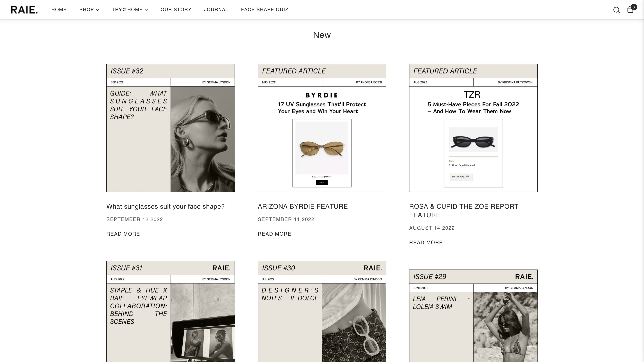The height and width of the screenshot is (362, 644).
Task: Open the OUR STORY page
Action: click(176, 10)
